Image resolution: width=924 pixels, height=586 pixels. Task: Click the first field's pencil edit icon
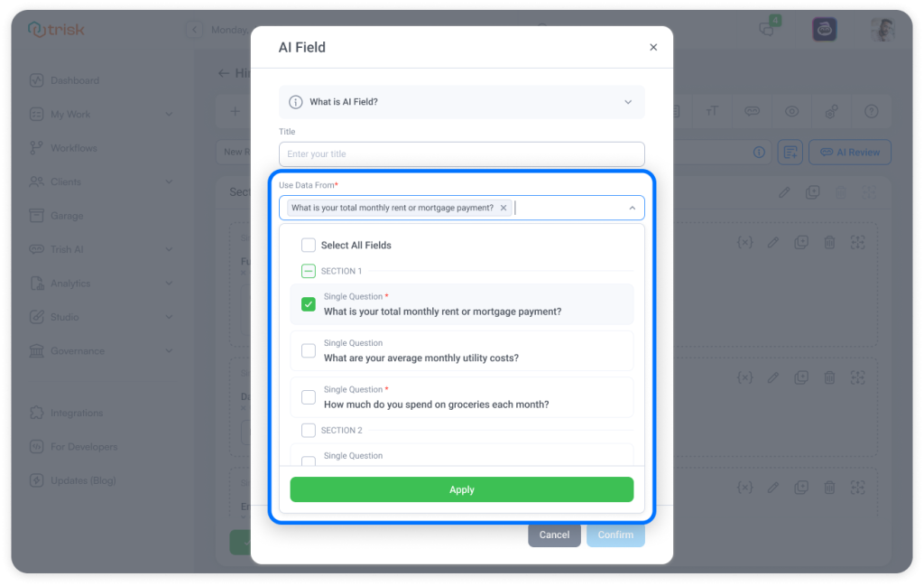773,242
